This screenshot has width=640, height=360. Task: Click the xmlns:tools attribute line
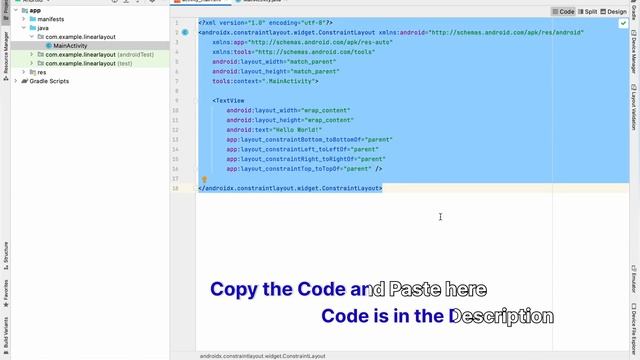293,52
